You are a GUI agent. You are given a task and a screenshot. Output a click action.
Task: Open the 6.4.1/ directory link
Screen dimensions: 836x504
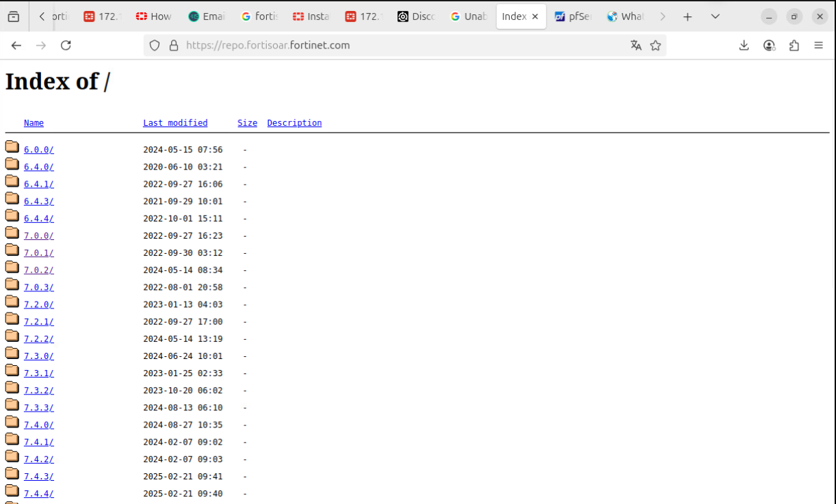[39, 184]
